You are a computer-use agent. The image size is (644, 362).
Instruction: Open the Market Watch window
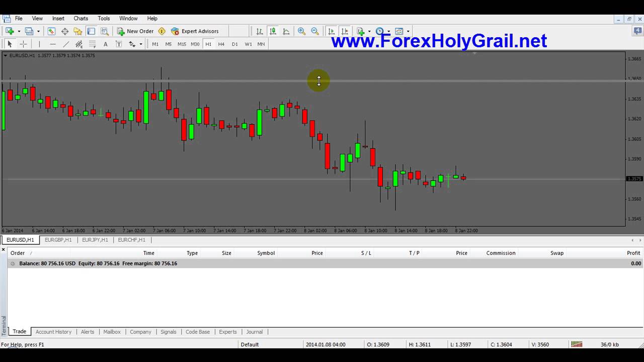pos(51,31)
